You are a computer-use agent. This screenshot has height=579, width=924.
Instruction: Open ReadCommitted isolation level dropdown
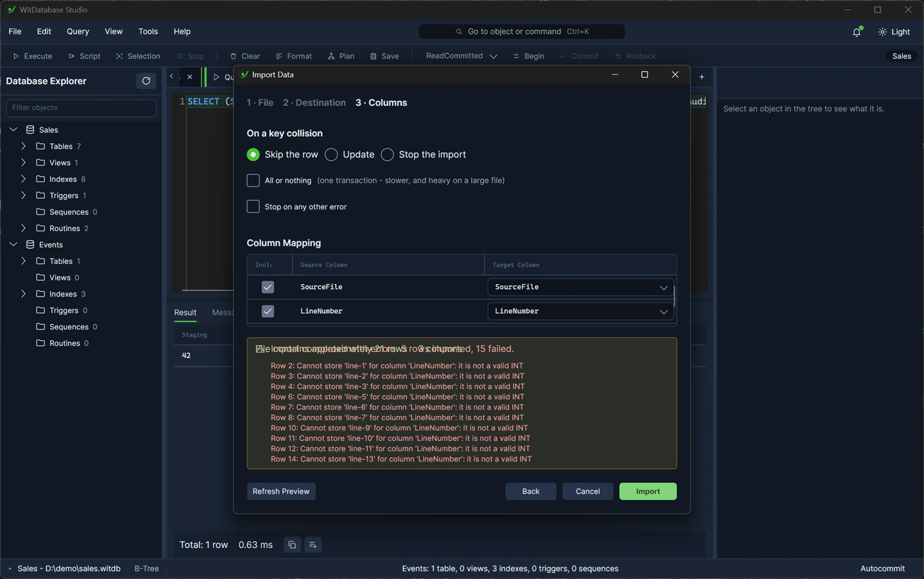(x=462, y=56)
